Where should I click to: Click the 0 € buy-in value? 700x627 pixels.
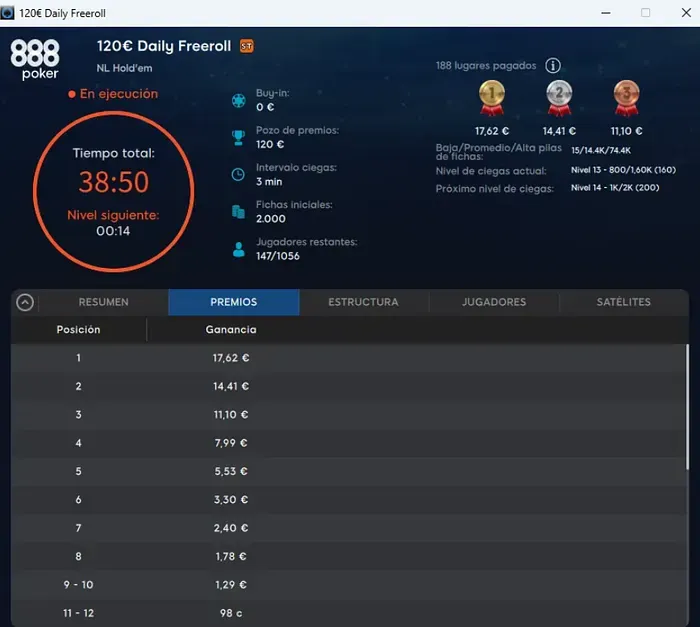click(265, 107)
